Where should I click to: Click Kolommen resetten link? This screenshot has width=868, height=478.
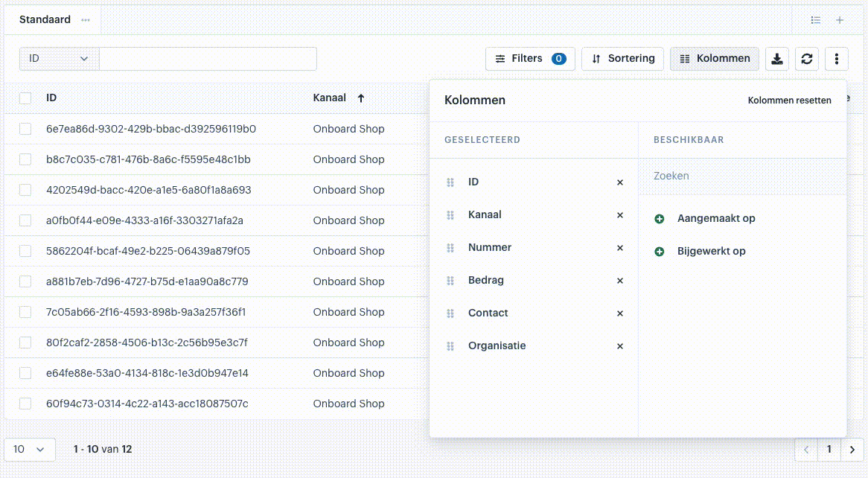[x=789, y=101]
